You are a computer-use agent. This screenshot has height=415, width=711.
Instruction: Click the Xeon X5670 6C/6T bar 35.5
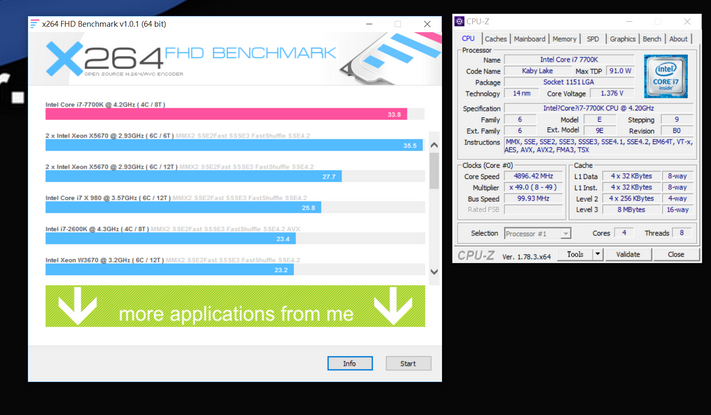tap(234, 145)
